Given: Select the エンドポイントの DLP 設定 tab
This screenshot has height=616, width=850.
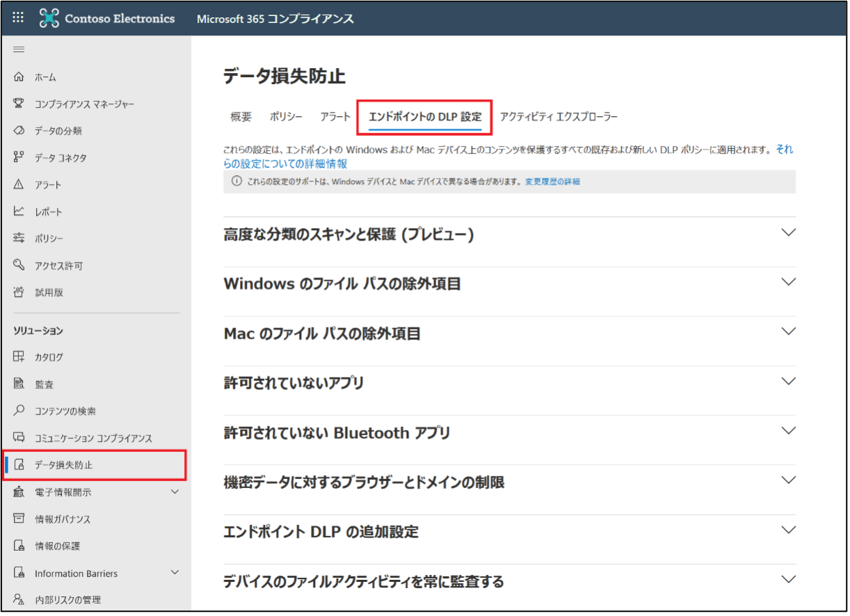Looking at the screenshot, I should (x=425, y=117).
